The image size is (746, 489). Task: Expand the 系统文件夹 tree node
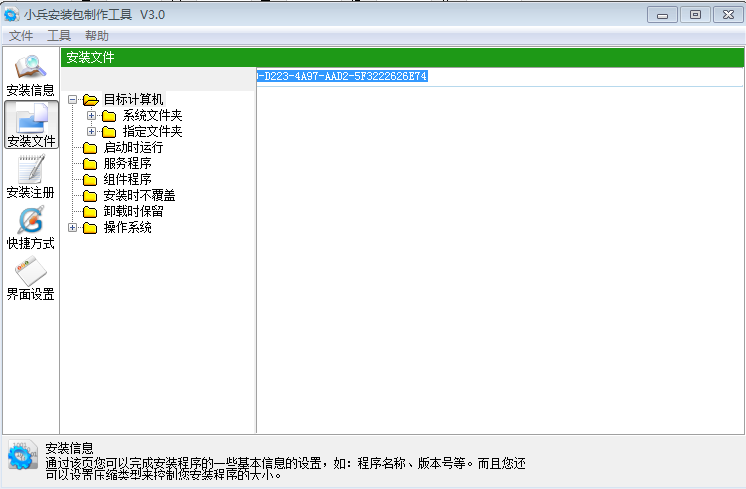pyautogui.click(x=92, y=116)
